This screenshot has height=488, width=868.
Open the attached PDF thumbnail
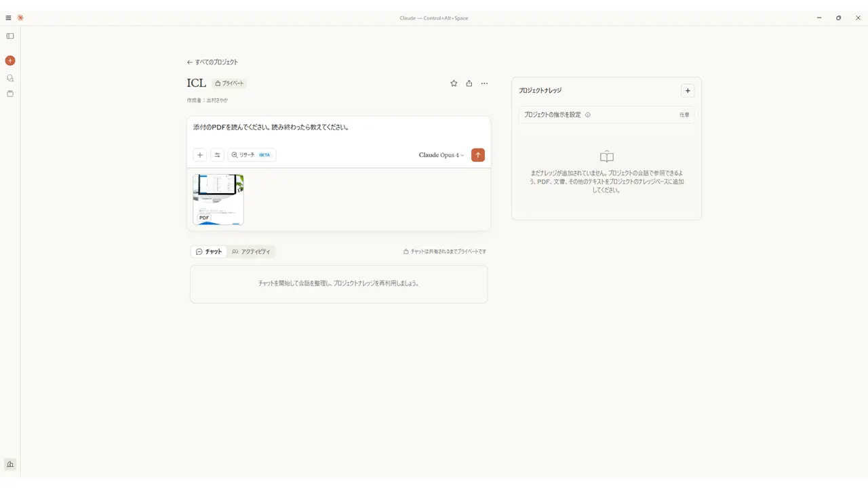[218, 199]
